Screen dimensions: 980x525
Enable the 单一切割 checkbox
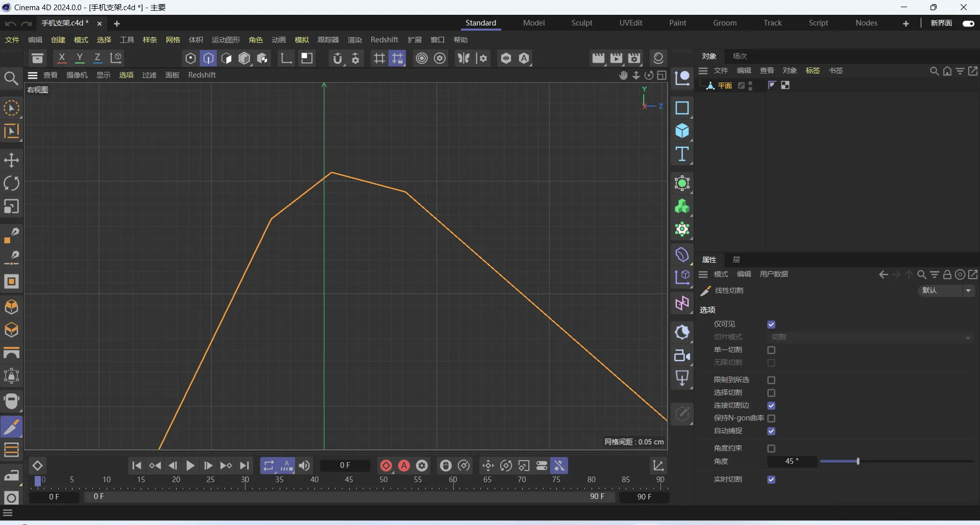[771, 350]
